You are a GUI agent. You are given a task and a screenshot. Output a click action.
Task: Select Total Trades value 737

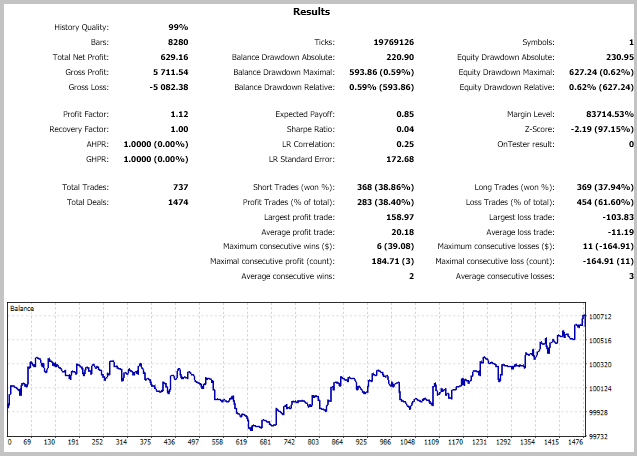pos(180,187)
